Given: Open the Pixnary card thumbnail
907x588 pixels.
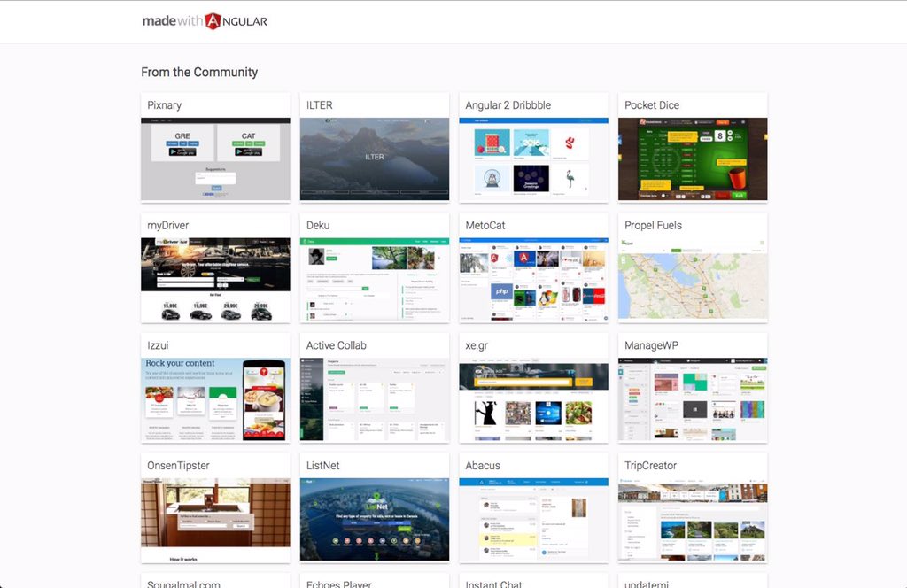Looking at the screenshot, I should [215, 159].
